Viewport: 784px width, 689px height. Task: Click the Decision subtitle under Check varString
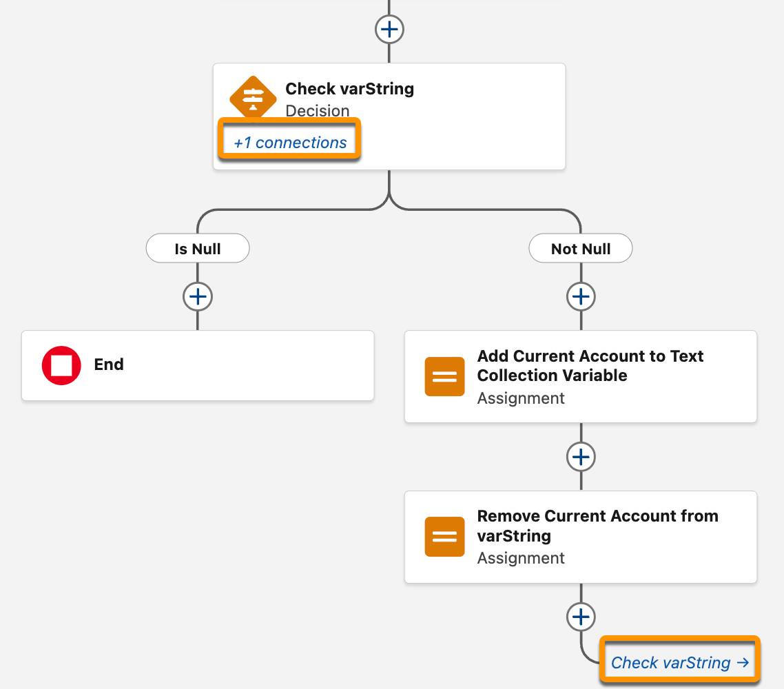click(x=318, y=111)
